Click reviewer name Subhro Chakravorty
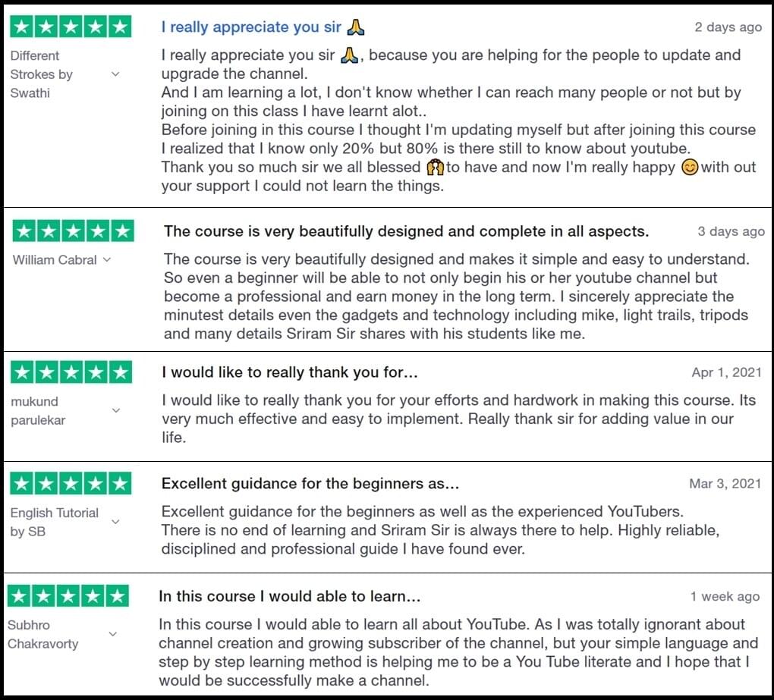The image size is (774, 700). point(43,634)
